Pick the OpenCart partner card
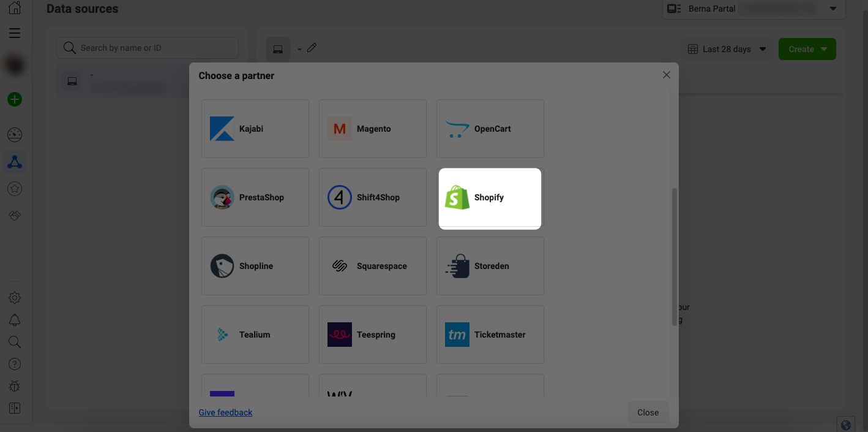Viewport: 868px width, 432px height. coord(490,129)
